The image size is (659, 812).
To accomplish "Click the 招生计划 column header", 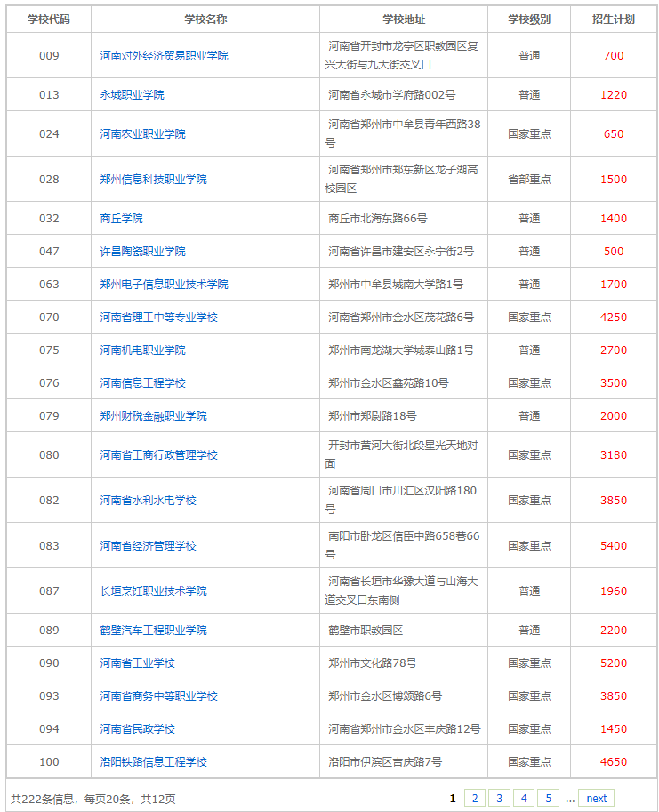I will pyautogui.click(x=613, y=19).
